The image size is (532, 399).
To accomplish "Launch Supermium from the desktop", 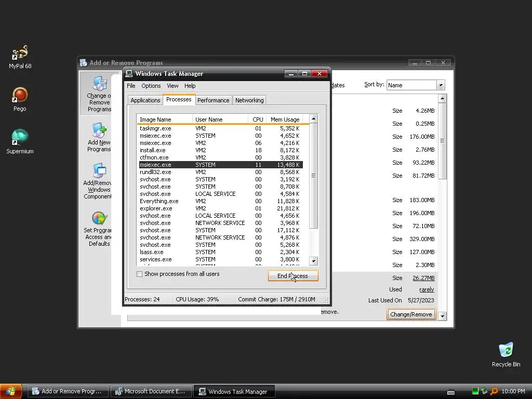I will click(20, 141).
